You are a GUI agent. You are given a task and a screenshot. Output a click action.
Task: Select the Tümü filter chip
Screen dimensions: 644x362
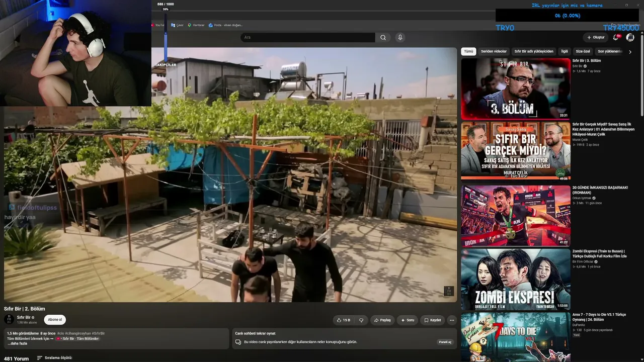[x=468, y=51]
